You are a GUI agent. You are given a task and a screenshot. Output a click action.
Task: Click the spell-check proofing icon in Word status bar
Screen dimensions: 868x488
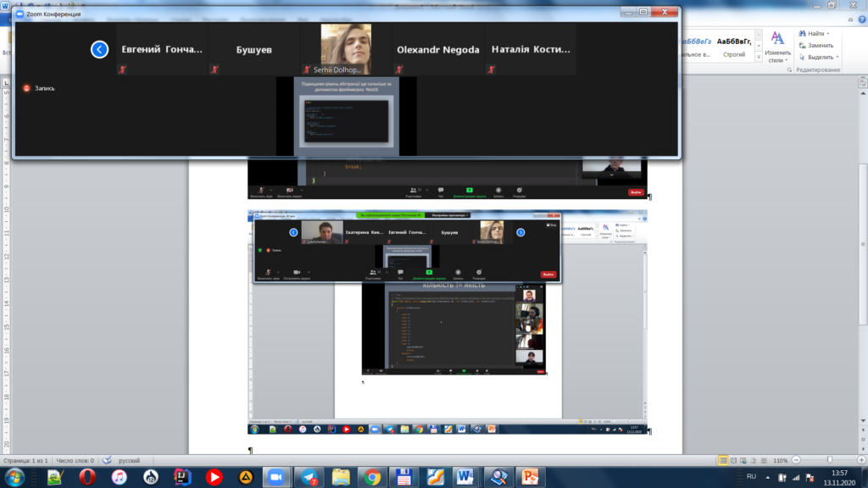click(x=107, y=460)
